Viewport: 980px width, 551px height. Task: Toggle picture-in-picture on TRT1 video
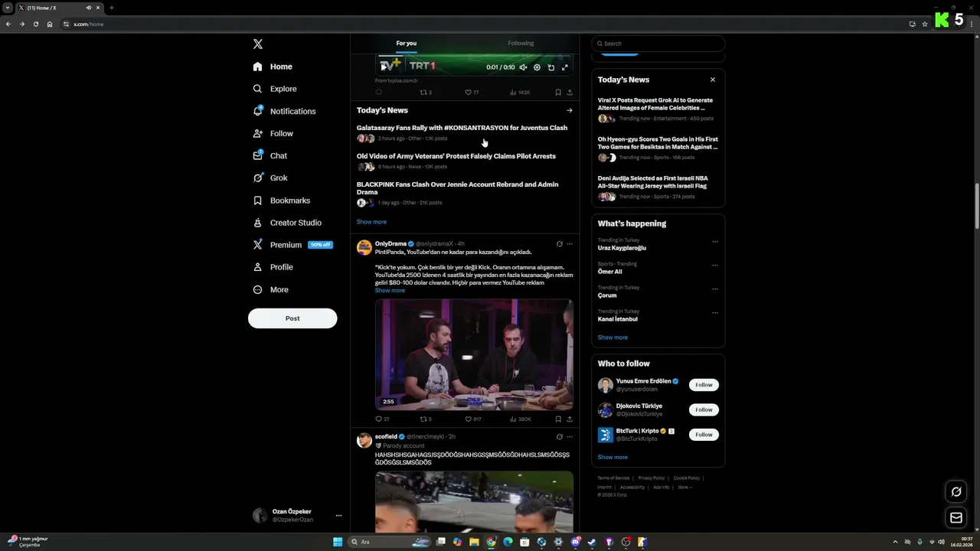click(x=550, y=67)
